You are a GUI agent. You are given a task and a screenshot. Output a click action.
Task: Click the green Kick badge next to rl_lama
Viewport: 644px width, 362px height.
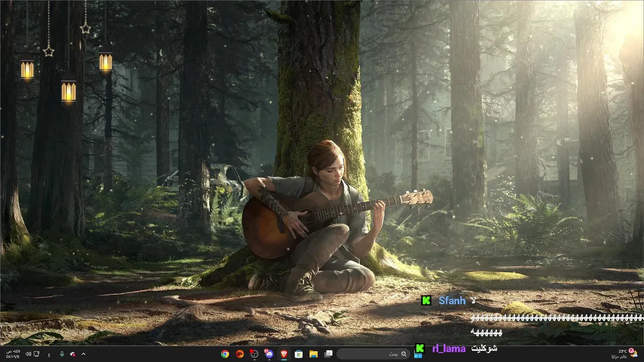[x=419, y=348]
